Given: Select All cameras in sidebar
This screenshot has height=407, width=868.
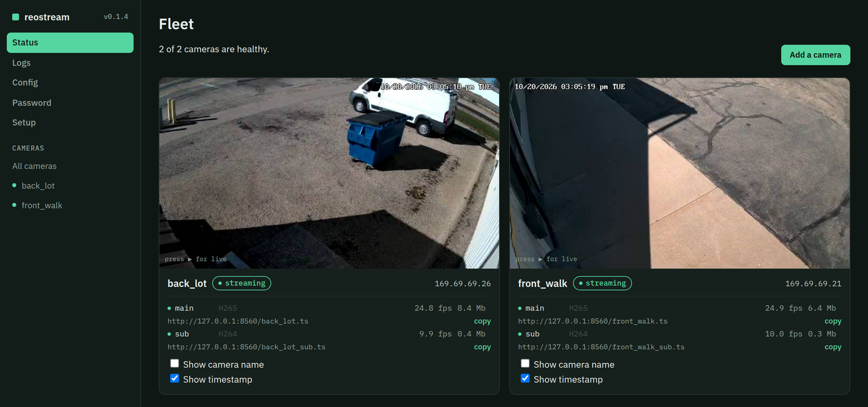Looking at the screenshot, I should tap(70, 166).
